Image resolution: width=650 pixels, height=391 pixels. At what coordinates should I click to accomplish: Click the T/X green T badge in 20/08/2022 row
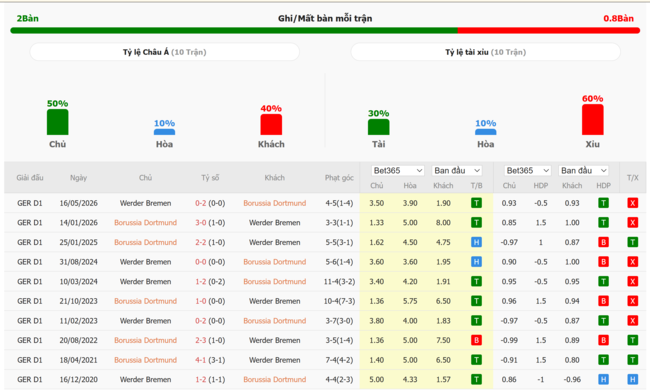633,340
